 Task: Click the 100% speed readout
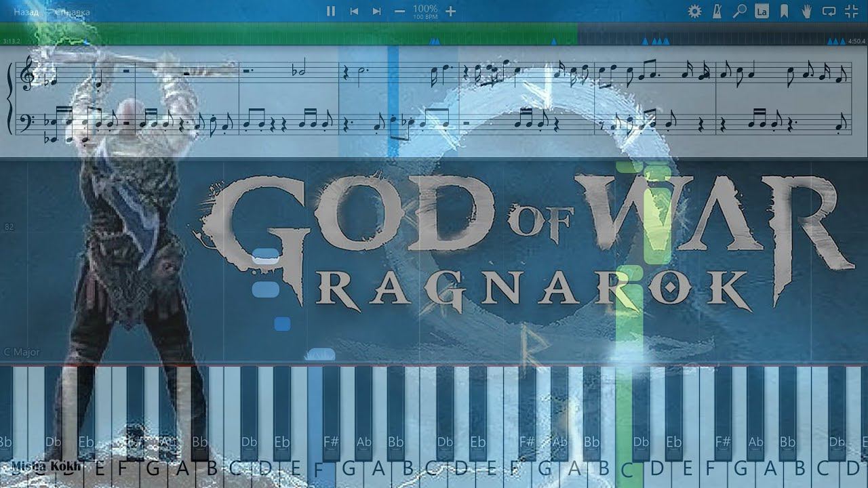pos(425,9)
